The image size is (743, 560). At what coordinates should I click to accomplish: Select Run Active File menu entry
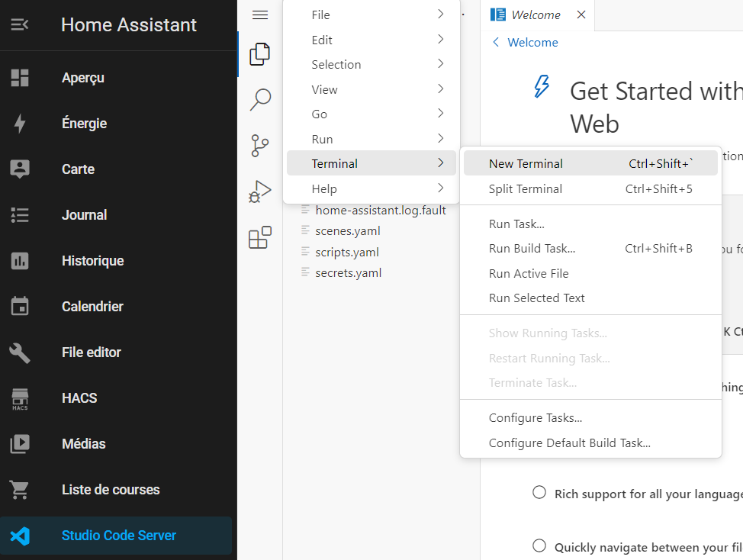pyautogui.click(x=590, y=273)
